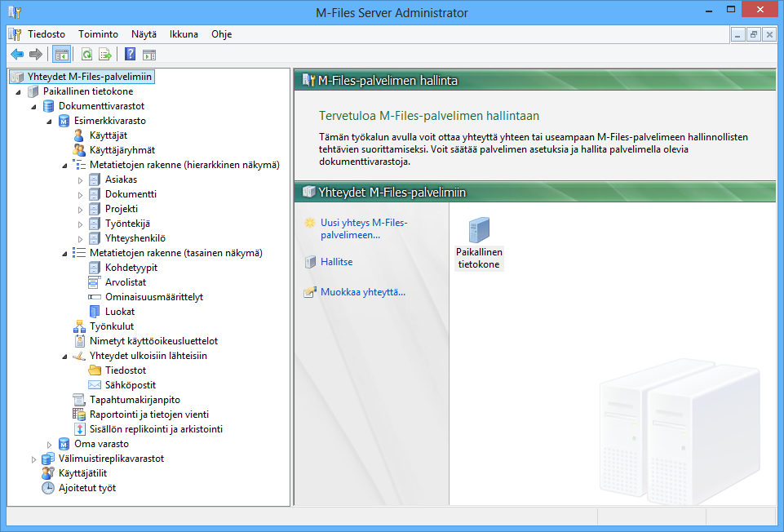Restore the inner MMC child window
Image resolution: width=784 pixels, height=532 pixels.
pos(754,34)
